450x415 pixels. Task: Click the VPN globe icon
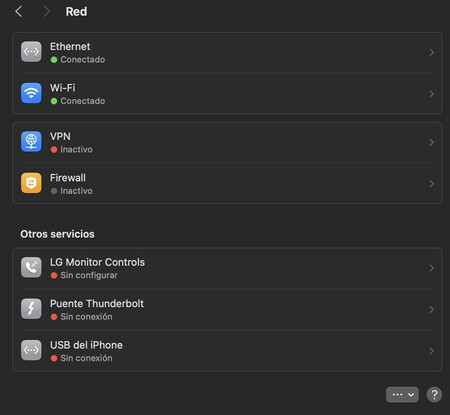(31, 141)
